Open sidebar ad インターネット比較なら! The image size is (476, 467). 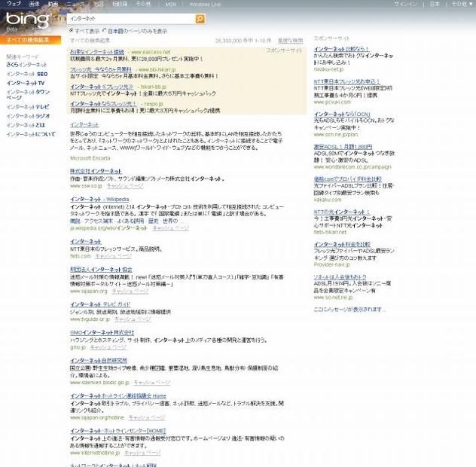tap(341, 49)
